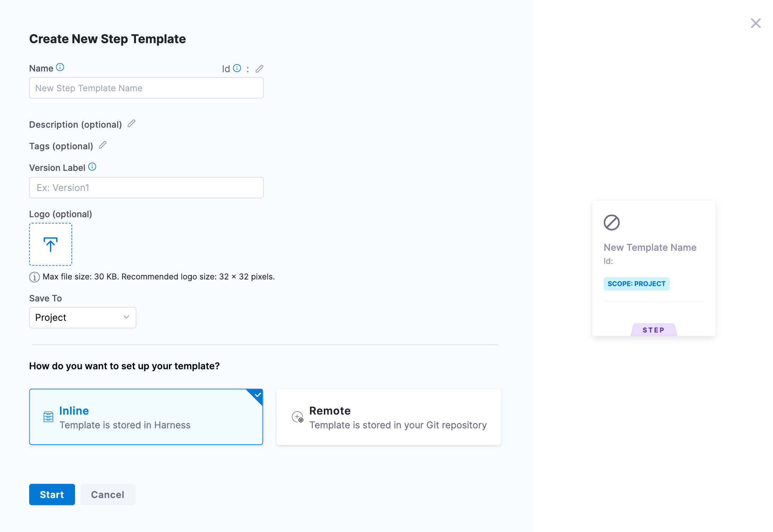Viewport: 773px width, 532px height.
Task: Click the Name info icon
Action: click(x=60, y=67)
